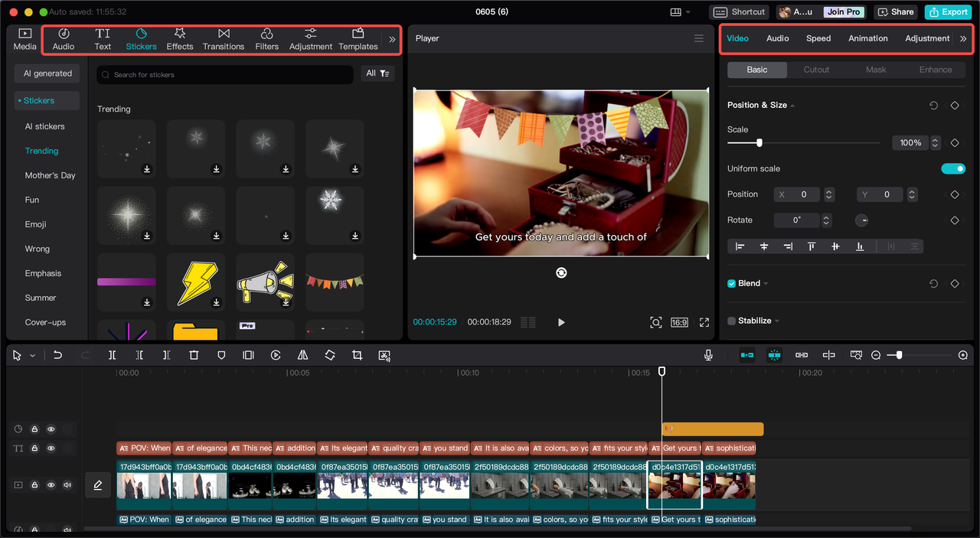Enter fullscreen preview in the Player
The width and height of the screenshot is (980, 538).
point(704,322)
